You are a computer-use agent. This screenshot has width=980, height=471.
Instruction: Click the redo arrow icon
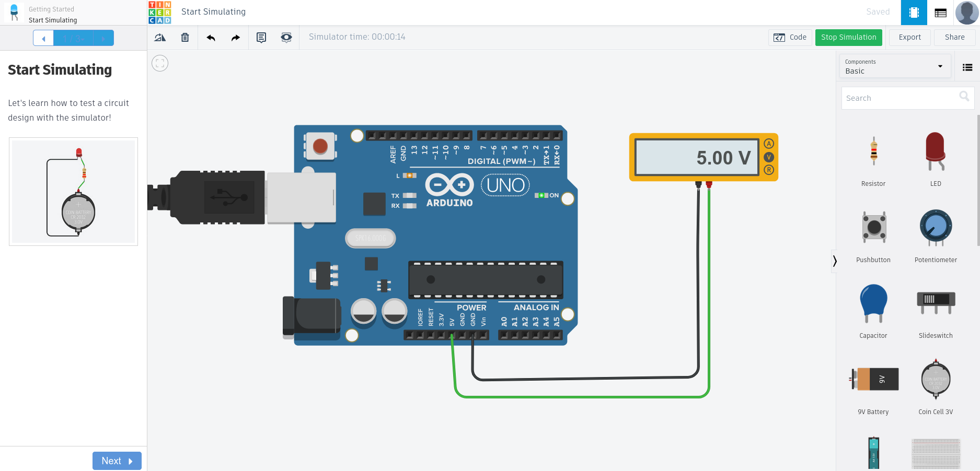(x=236, y=38)
